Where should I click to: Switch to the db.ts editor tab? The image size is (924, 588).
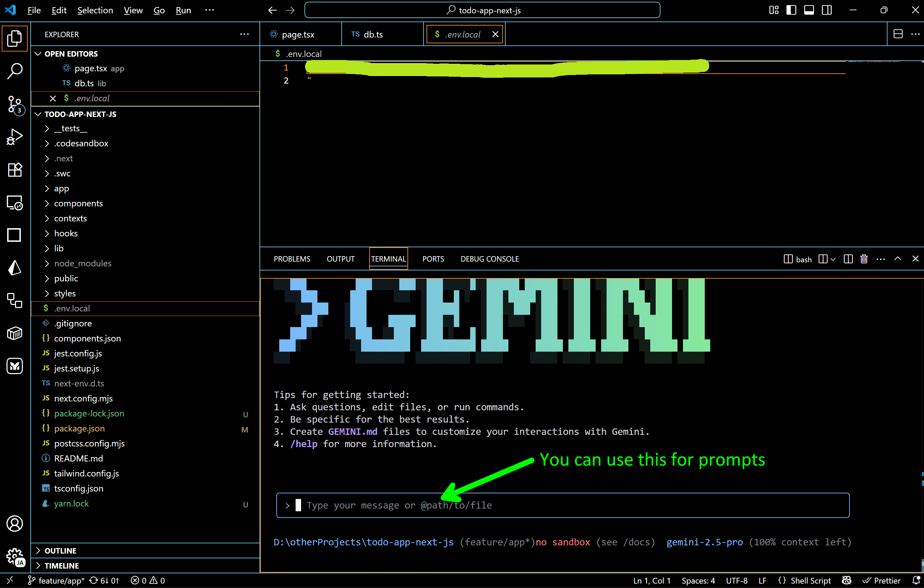pos(382,34)
